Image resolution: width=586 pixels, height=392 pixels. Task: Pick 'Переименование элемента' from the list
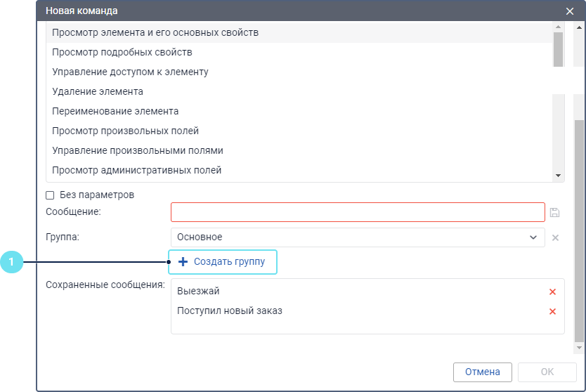[x=115, y=112]
